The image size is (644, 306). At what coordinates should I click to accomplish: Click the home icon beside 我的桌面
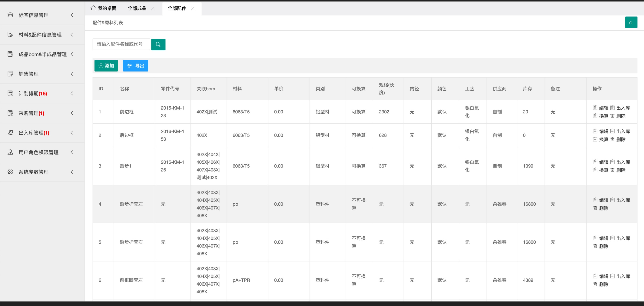pyautogui.click(x=93, y=8)
